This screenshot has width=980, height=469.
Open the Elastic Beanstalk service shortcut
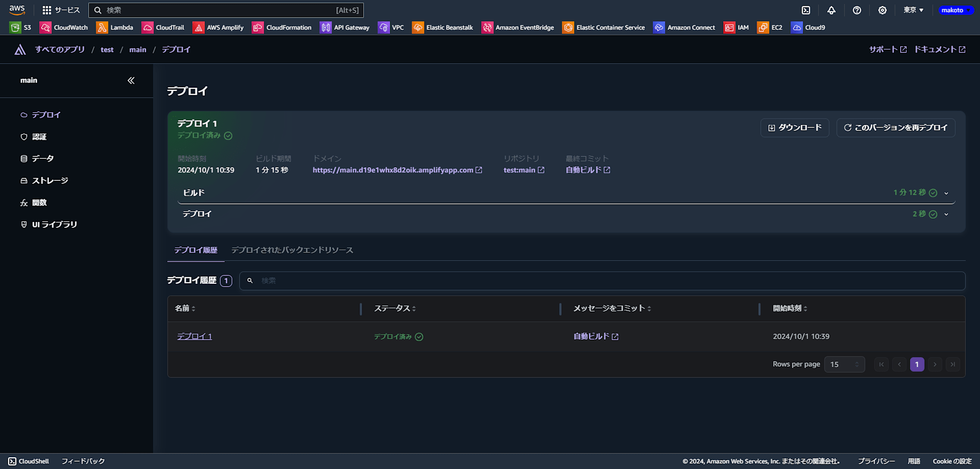443,27
